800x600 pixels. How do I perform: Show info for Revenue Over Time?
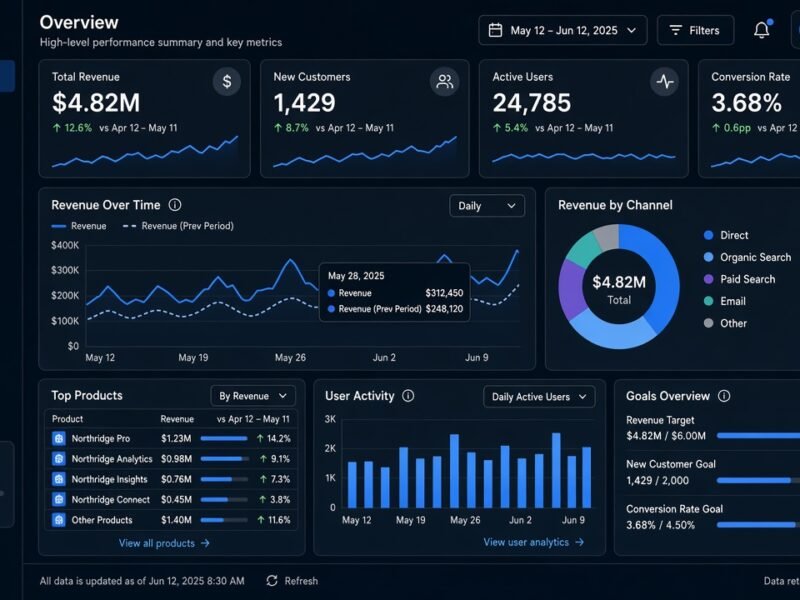[174, 205]
